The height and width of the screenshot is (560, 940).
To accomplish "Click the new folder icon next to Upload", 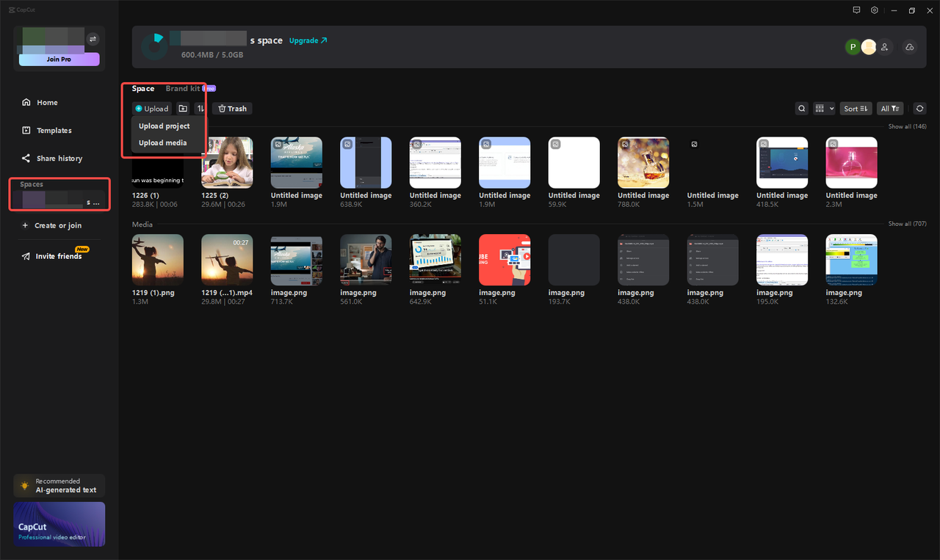I will click(x=182, y=108).
